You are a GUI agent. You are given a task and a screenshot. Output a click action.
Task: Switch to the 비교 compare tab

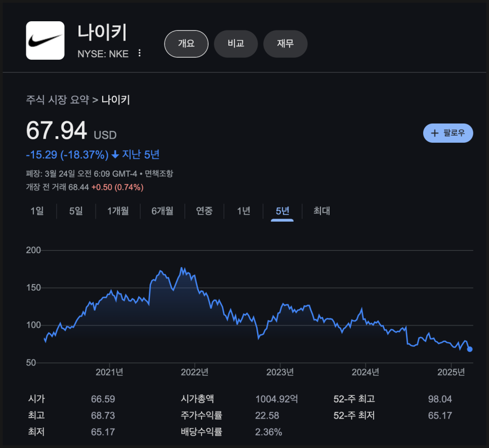click(236, 44)
